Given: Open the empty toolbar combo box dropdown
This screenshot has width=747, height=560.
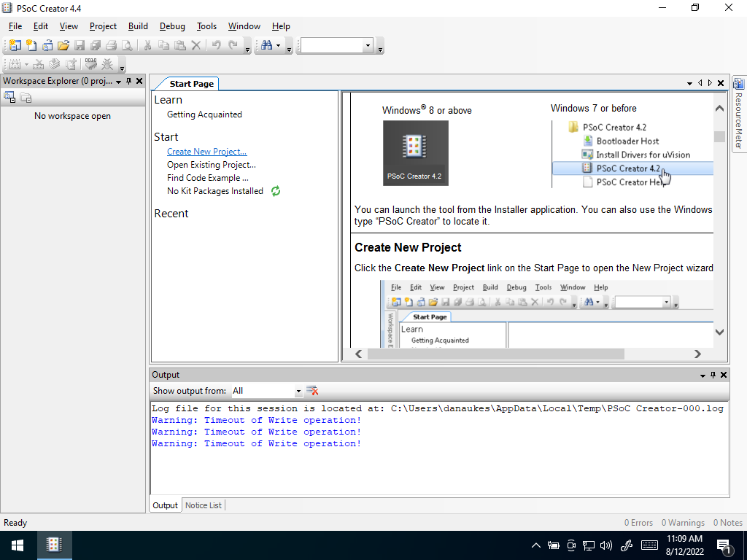Looking at the screenshot, I should coord(368,46).
